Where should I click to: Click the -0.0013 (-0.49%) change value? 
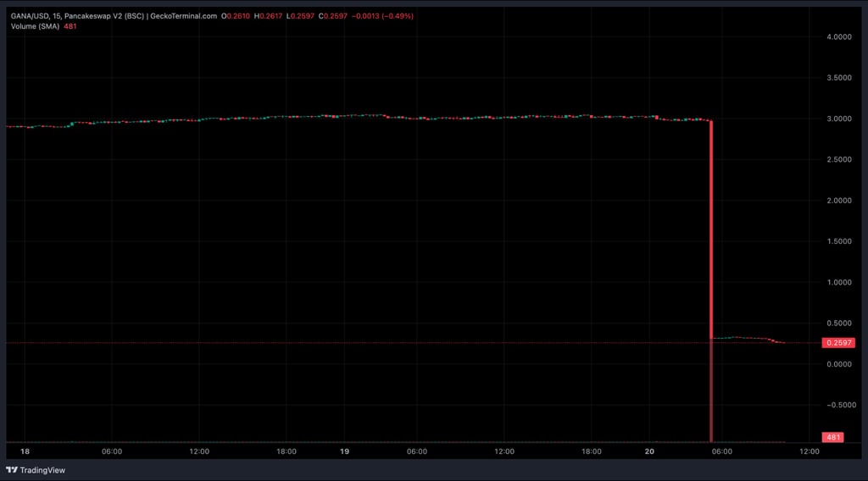[x=382, y=16]
